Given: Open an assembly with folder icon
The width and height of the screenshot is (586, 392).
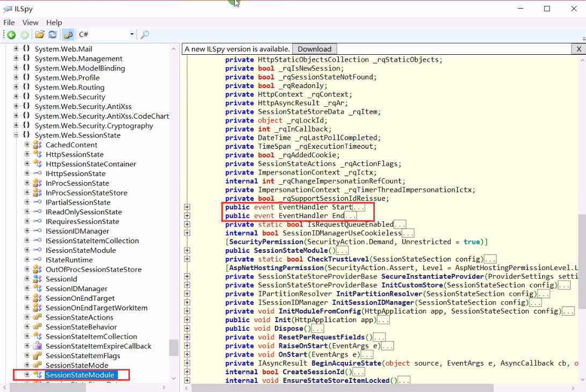Looking at the screenshot, I should 40,35.
